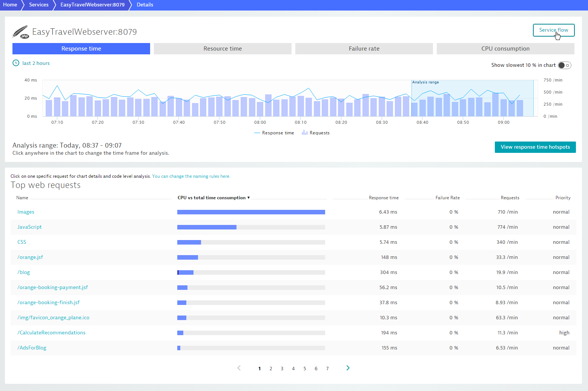Screen dimensions: 588x391
Task: Jump to page 6 of requests
Action: click(316, 368)
